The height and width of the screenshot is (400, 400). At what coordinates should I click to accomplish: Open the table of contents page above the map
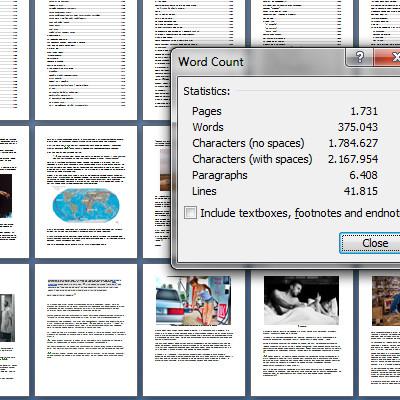point(86,60)
